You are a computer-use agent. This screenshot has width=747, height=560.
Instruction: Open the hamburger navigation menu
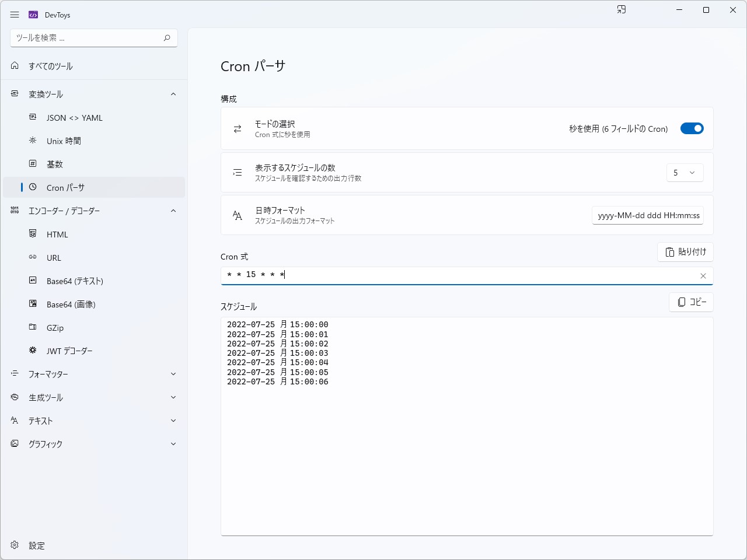tap(15, 15)
